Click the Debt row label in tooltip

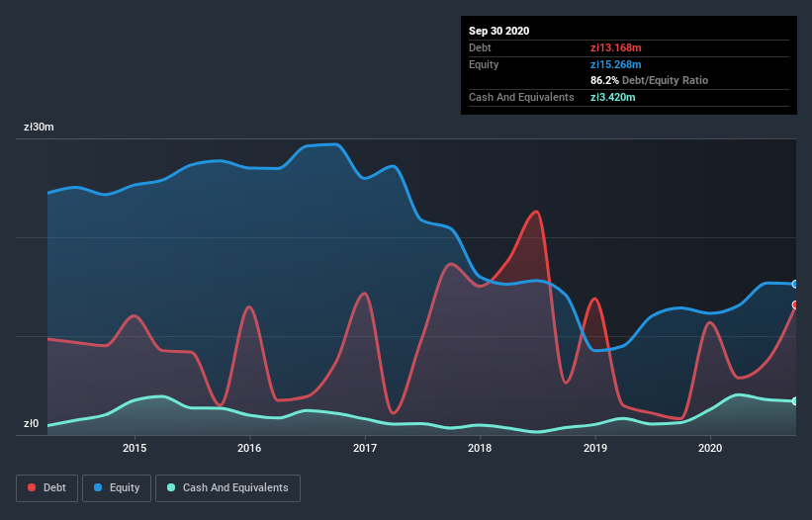point(480,47)
